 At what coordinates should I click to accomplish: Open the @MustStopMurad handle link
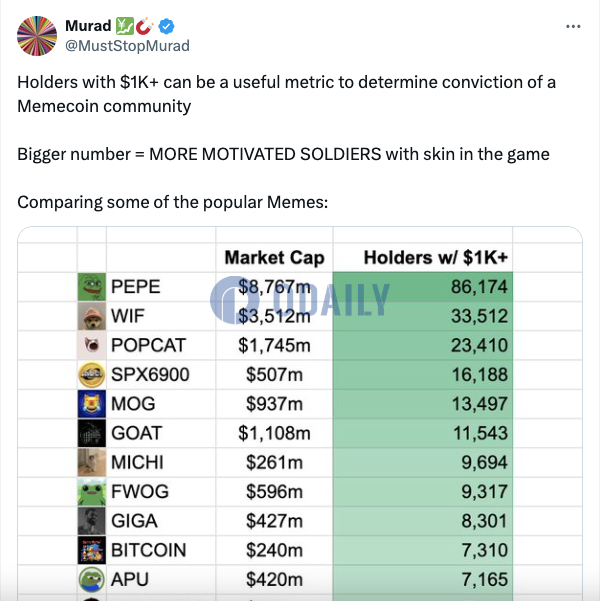pos(127,46)
